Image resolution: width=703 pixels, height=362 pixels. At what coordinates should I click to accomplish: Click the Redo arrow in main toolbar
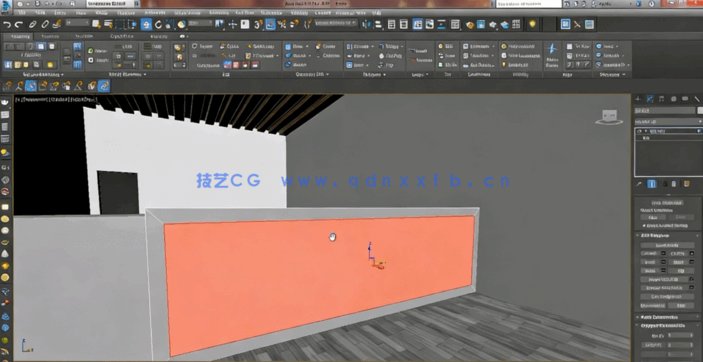click(19, 25)
